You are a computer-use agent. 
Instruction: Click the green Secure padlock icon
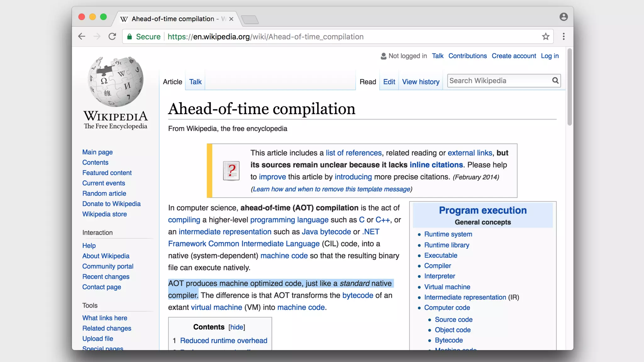[x=129, y=37]
